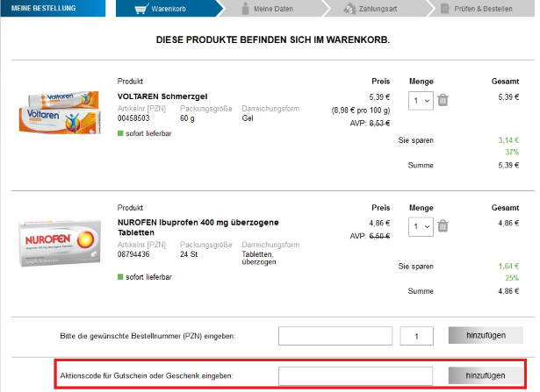Focus the Bestellnummer (PZN) input field
The image size is (540, 392).
tap(335, 336)
